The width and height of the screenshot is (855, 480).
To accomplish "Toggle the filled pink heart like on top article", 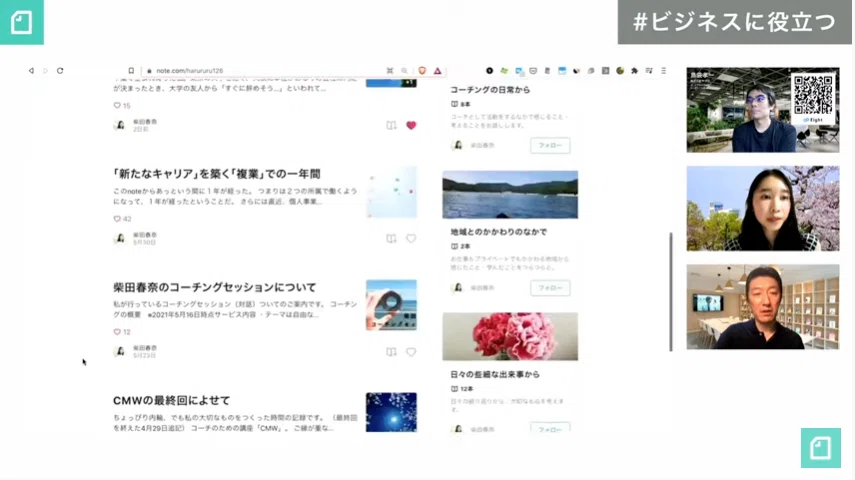I will 411,125.
